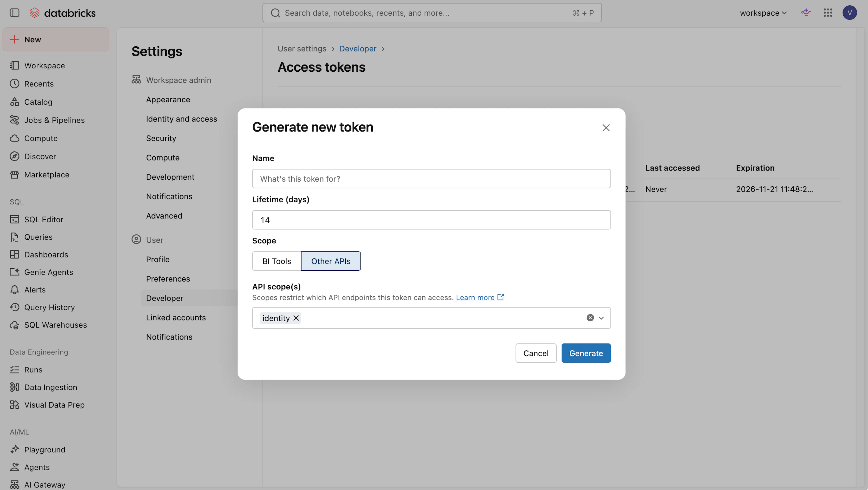Select the BI Tools scope option
This screenshot has height=490, width=868.
coord(277,261)
